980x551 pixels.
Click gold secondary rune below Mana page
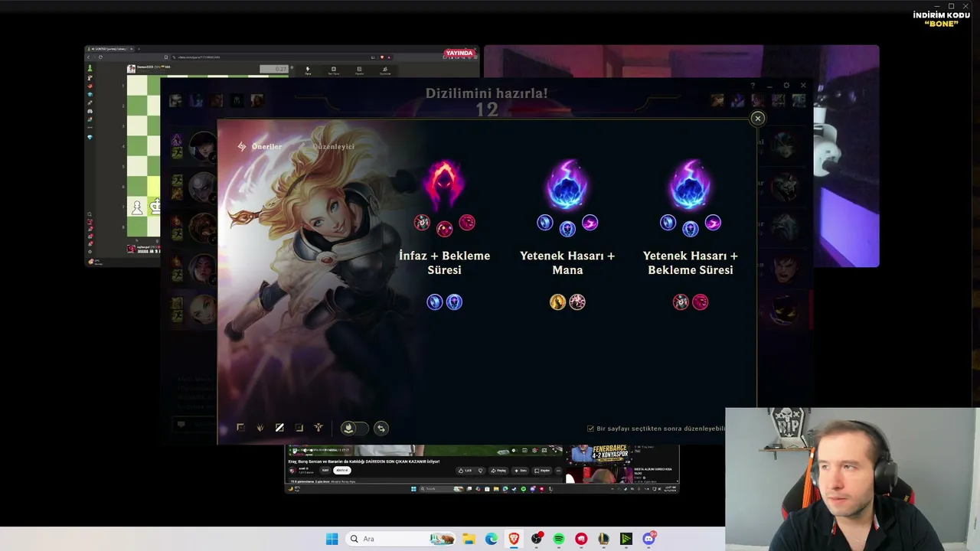557,302
